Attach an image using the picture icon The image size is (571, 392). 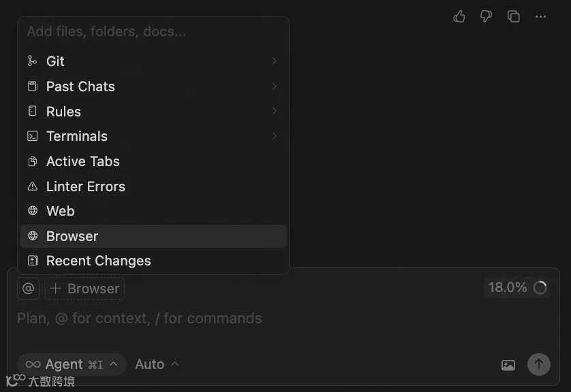click(x=508, y=365)
